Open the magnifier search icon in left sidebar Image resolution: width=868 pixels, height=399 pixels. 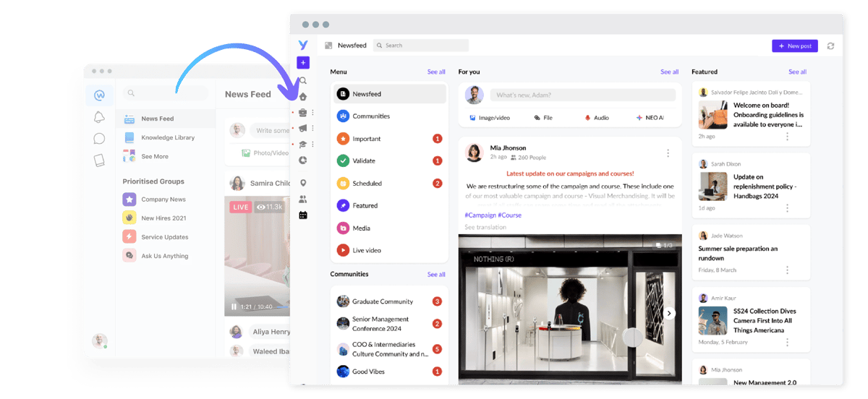pos(303,81)
